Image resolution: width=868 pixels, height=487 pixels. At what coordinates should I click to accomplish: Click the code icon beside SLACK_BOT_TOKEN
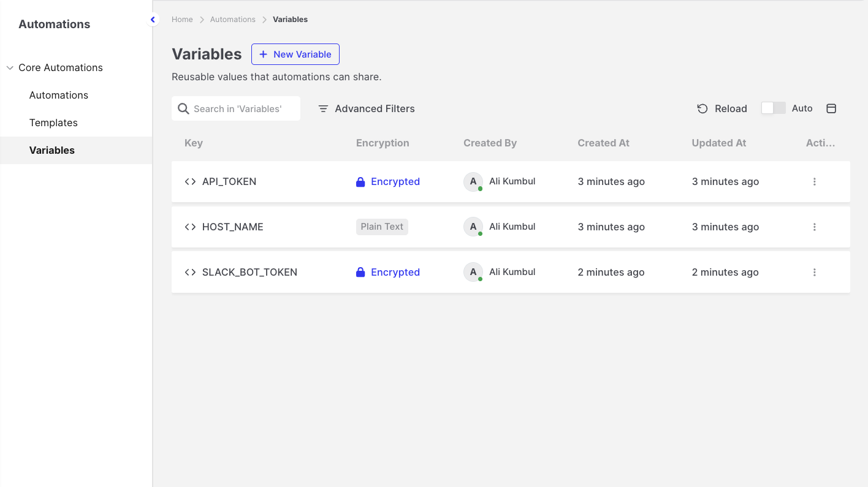[190, 272]
